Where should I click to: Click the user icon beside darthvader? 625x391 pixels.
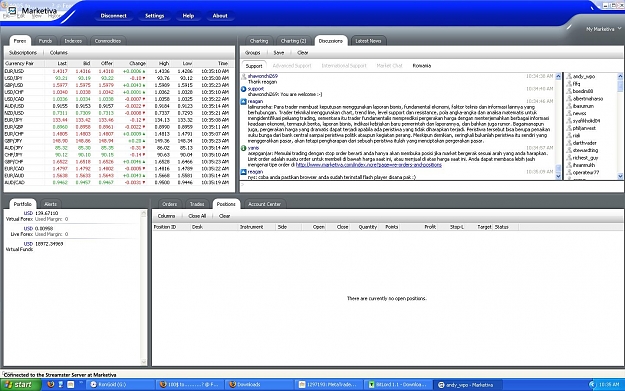569,143
